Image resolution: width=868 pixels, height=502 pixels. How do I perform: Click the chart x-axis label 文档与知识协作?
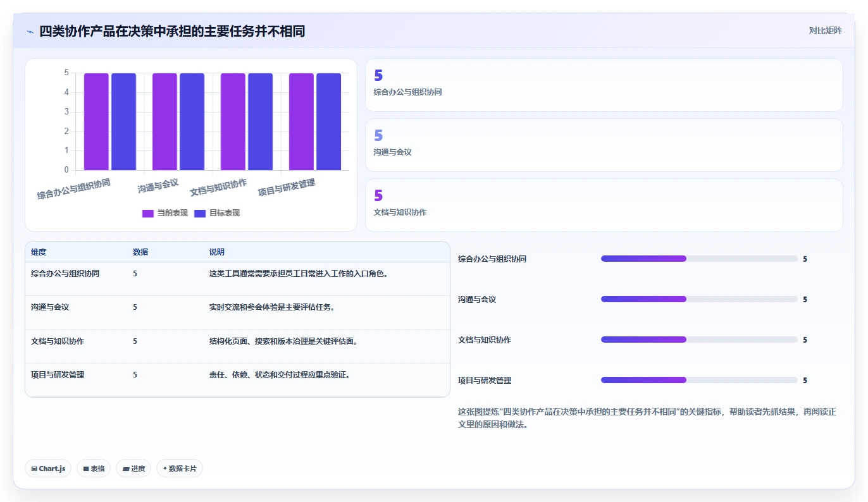coord(218,187)
